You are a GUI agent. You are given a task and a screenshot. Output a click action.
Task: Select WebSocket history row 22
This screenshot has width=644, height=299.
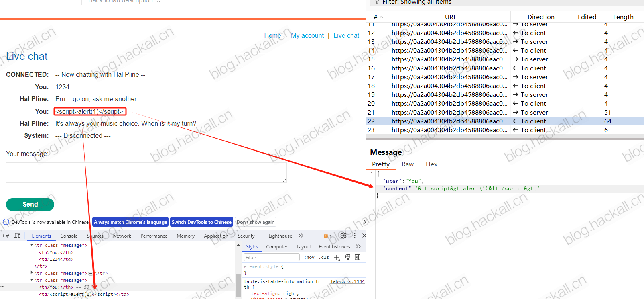[x=505, y=121]
